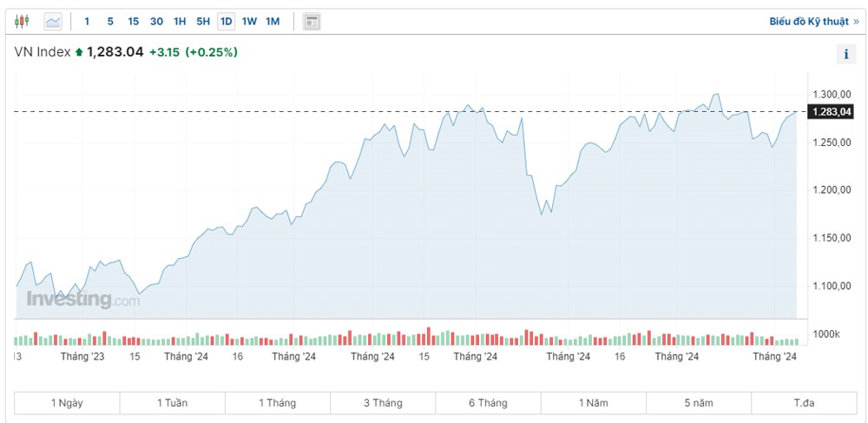Select the 1 Ngày range tab

coord(67,403)
